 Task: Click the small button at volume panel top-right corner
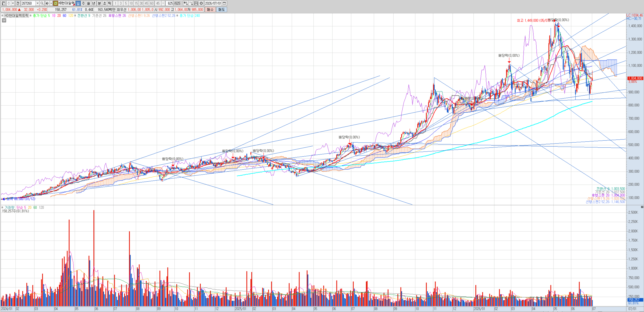[642, 207]
